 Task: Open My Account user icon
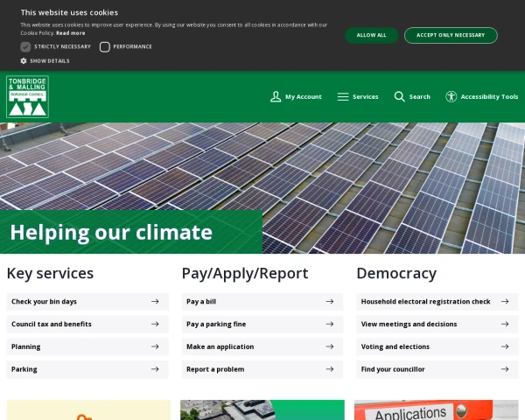pyautogui.click(x=276, y=96)
